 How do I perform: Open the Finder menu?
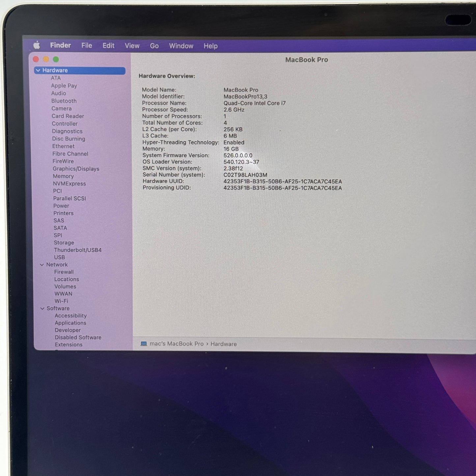pyautogui.click(x=60, y=45)
